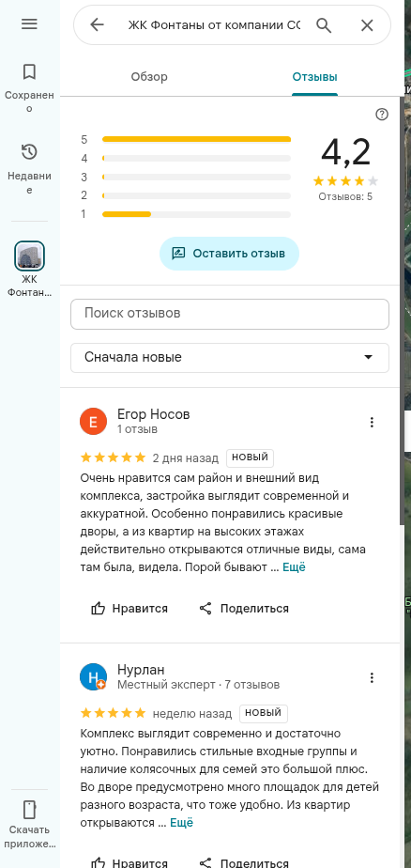Screen dimensions: 411x868
Task: Click the Нурлан five-star rating
Action: 114,712
